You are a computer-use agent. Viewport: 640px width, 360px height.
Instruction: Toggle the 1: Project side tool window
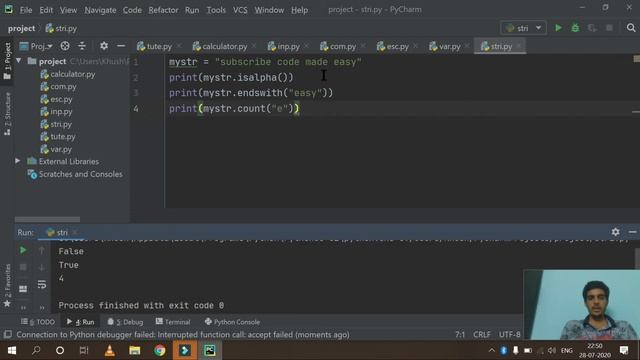7,60
